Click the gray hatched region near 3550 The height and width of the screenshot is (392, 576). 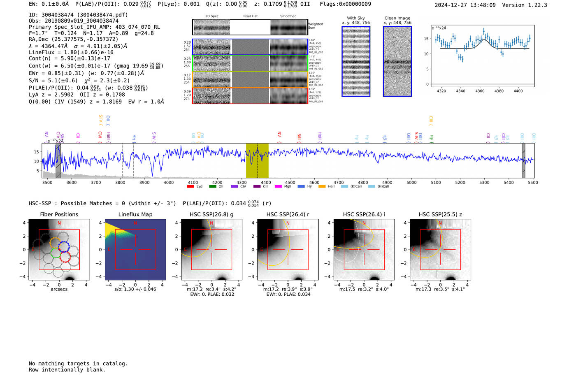tap(58, 160)
